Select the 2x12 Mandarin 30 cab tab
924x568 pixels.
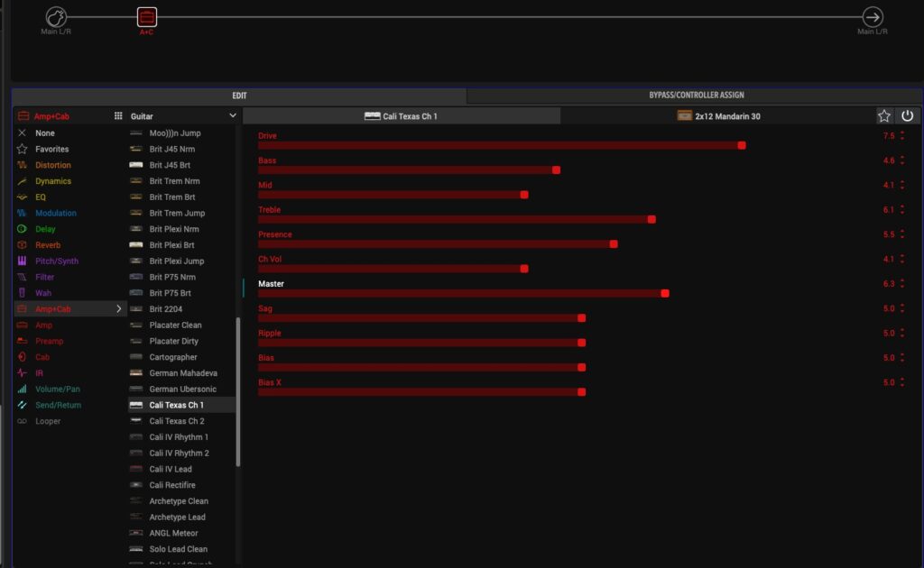point(718,116)
